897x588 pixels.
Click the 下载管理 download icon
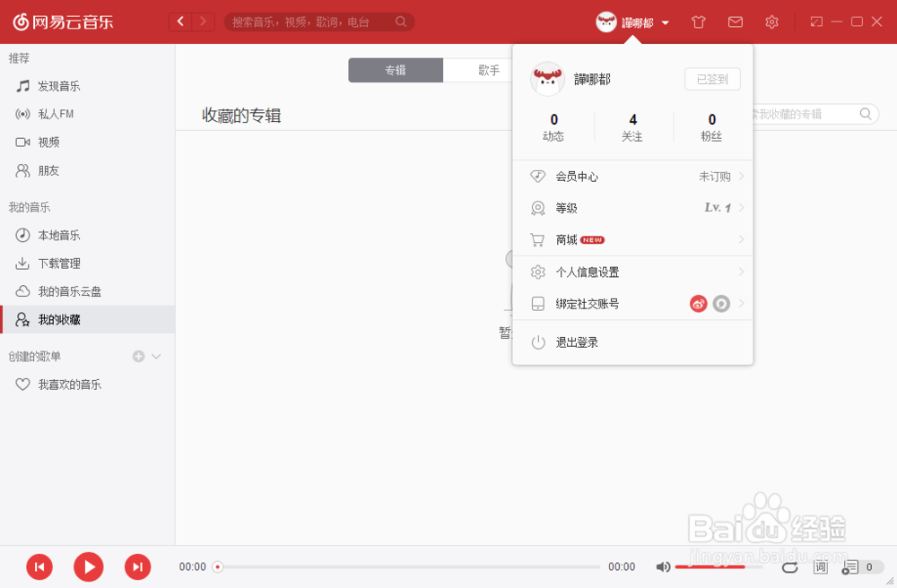[22, 264]
